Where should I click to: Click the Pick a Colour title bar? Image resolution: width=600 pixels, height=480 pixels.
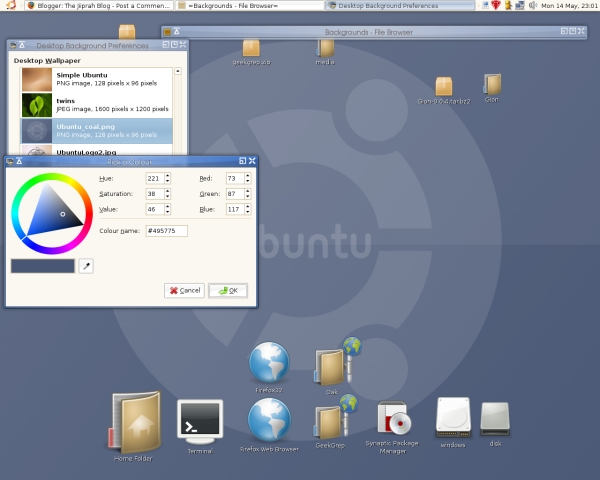click(x=129, y=162)
